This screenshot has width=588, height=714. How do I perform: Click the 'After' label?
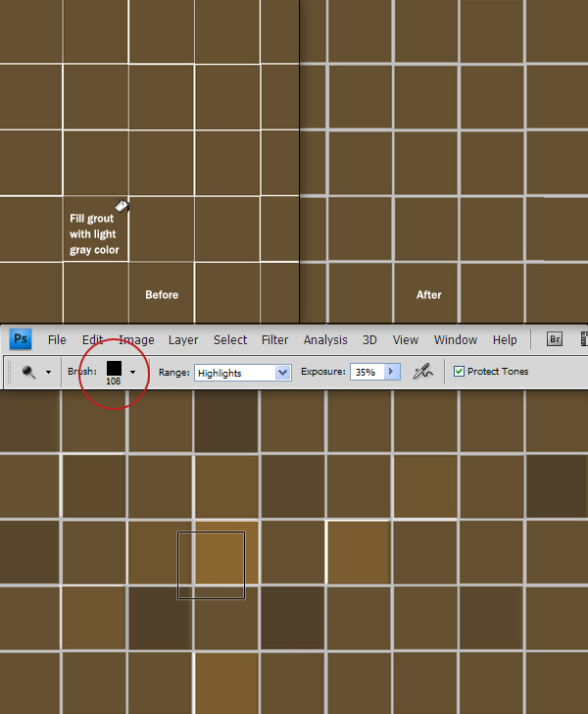point(428,294)
